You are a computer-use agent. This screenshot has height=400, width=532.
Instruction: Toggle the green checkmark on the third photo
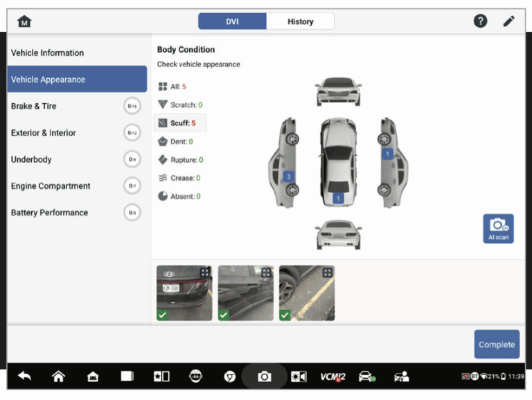coord(285,315)
